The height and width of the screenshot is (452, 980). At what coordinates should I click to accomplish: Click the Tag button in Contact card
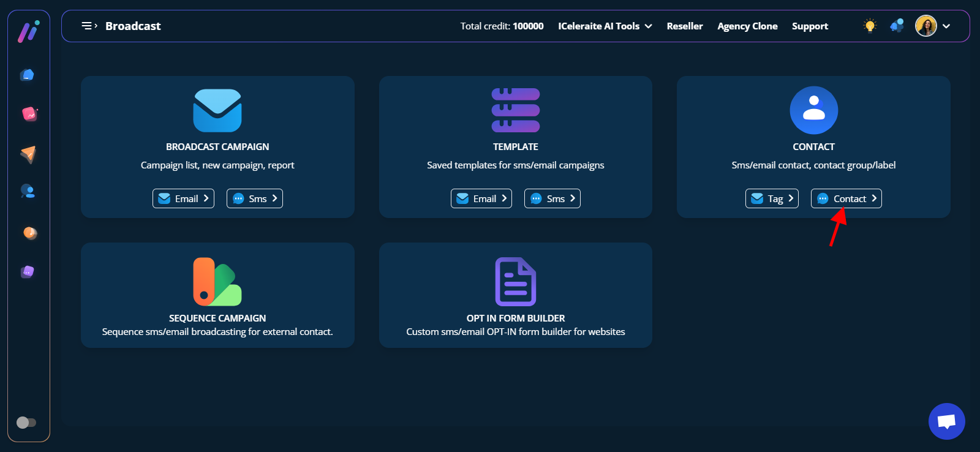[x=772, y=198]
